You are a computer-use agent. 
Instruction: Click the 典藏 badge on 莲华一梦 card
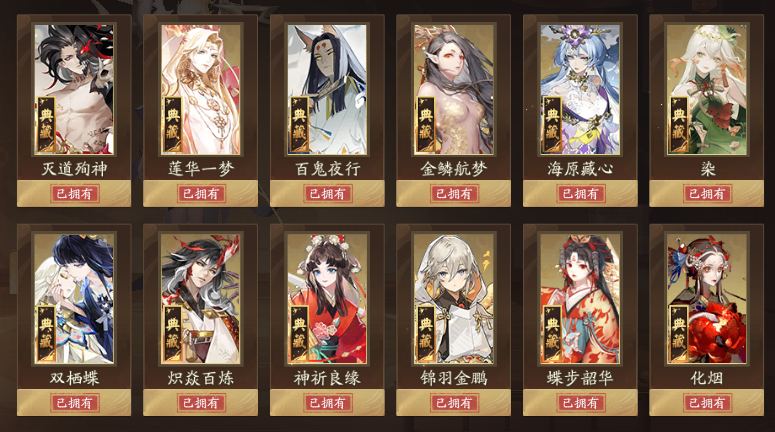click(172, 124)
